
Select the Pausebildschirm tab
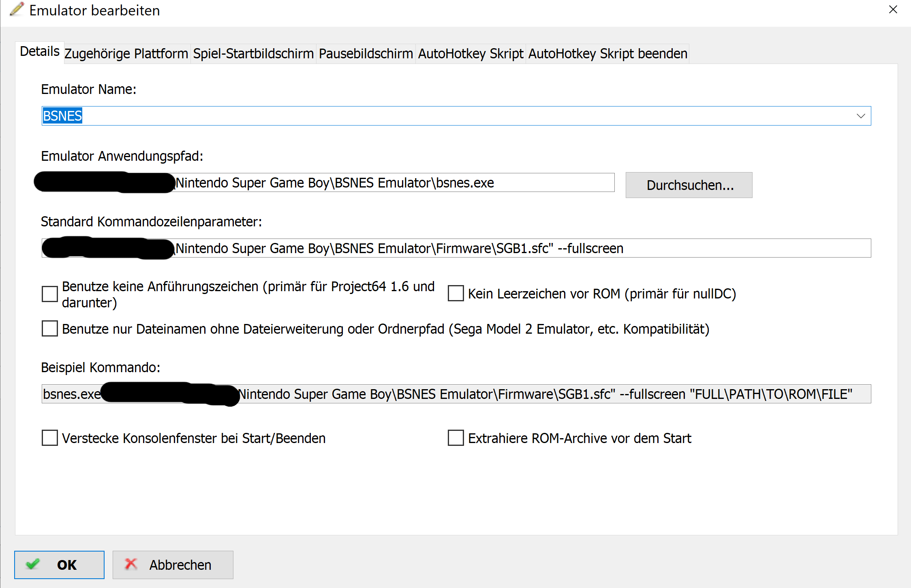click(366, 54)
